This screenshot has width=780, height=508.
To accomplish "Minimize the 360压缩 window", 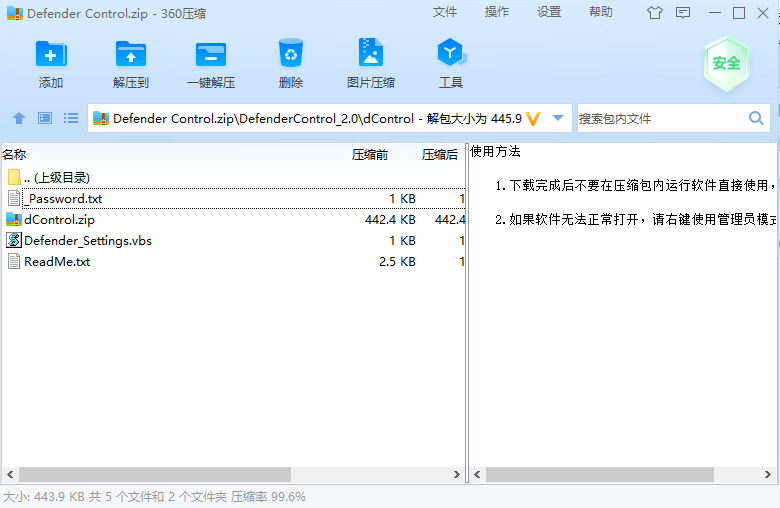I will click(x=715, y=13).
